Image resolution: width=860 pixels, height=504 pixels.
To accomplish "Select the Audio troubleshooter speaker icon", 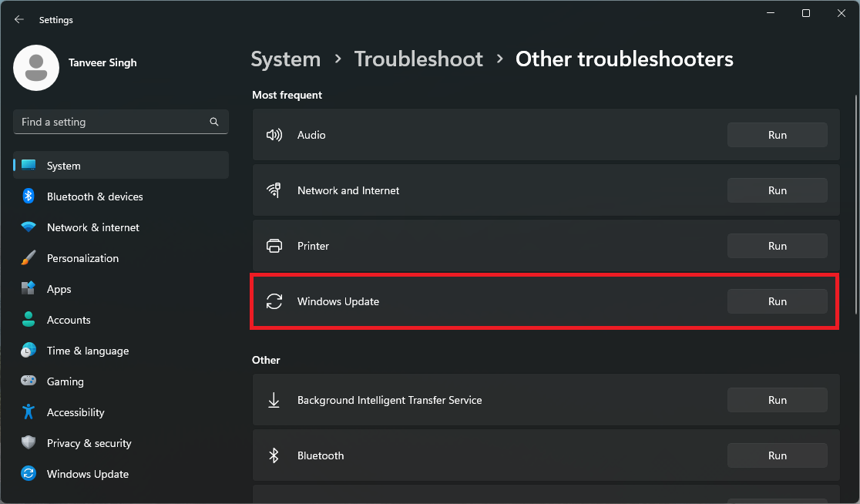I will point(274,134).
